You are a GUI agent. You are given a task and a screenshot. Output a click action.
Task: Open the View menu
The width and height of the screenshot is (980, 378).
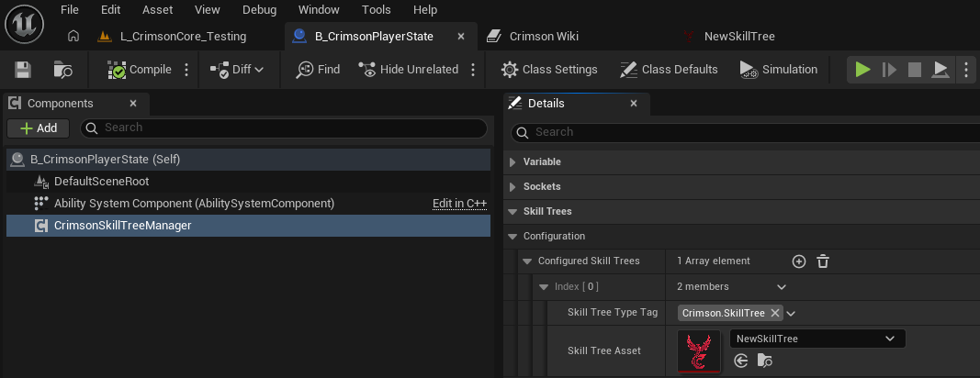tap(207, 10)
